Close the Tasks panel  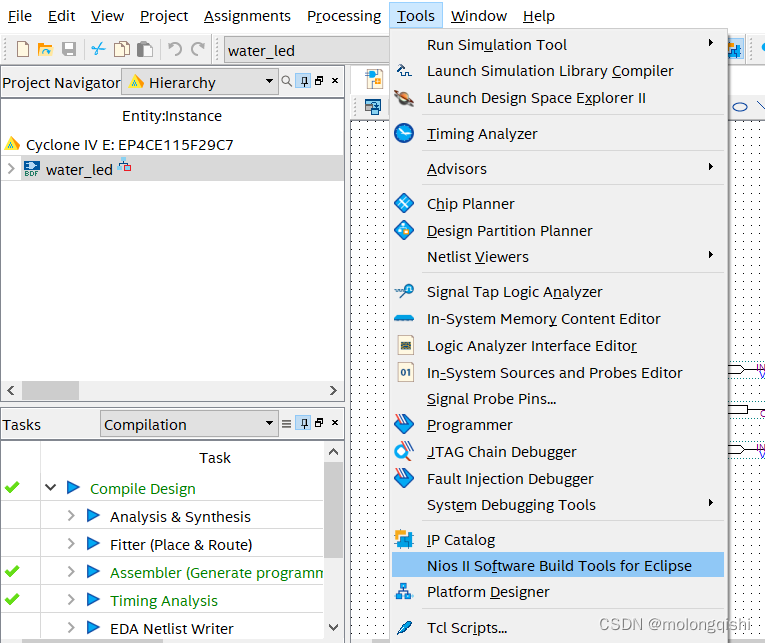(335, 423)
